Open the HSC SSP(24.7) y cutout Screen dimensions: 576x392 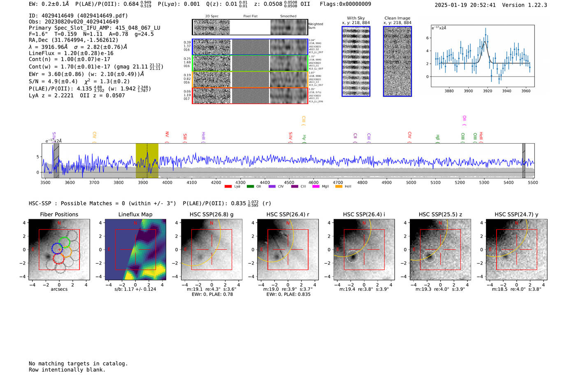click(x=517, y=249)
